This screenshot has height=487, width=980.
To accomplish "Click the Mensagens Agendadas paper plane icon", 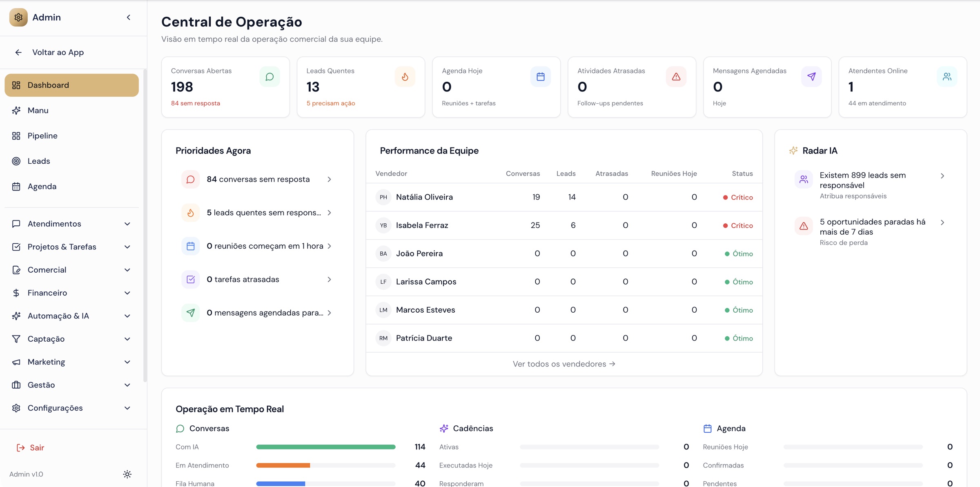I will (x=811, y=77).
